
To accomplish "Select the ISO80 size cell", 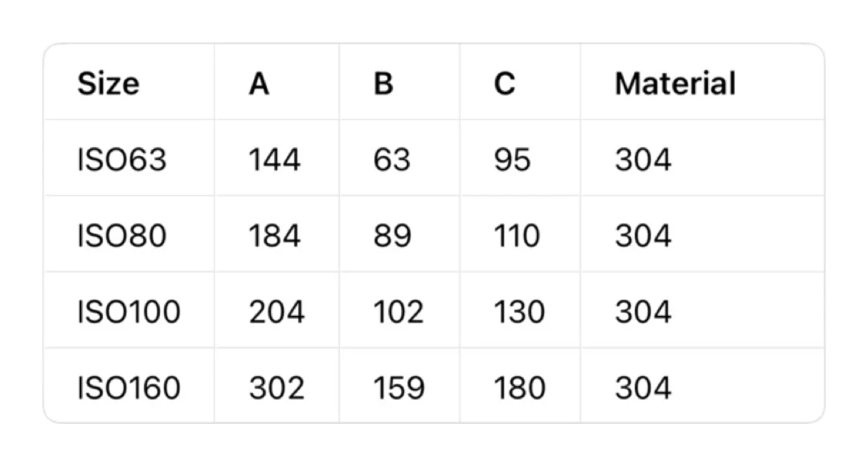I will tap(121, 236).
